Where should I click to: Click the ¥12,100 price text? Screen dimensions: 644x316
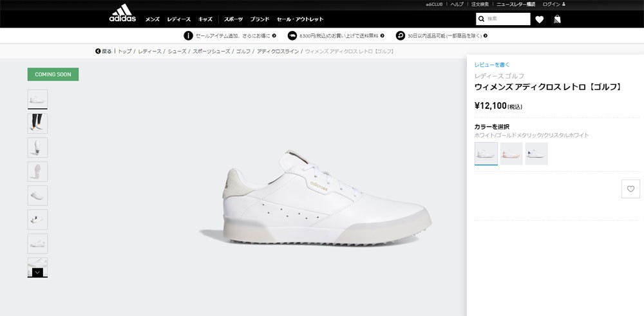click(x=490, y=106)
